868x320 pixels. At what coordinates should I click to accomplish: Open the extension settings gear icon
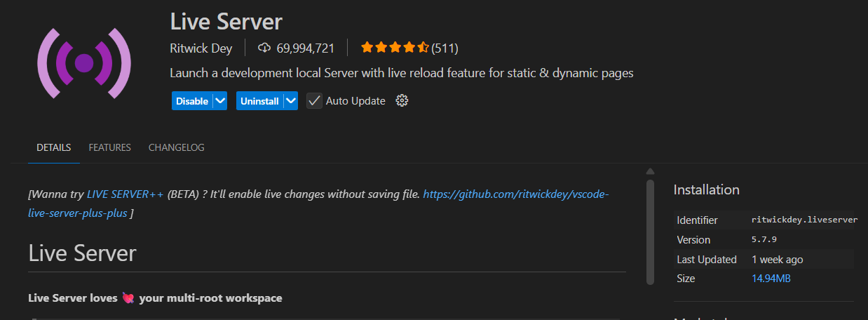pyautogui.click(x=402, y=101)
